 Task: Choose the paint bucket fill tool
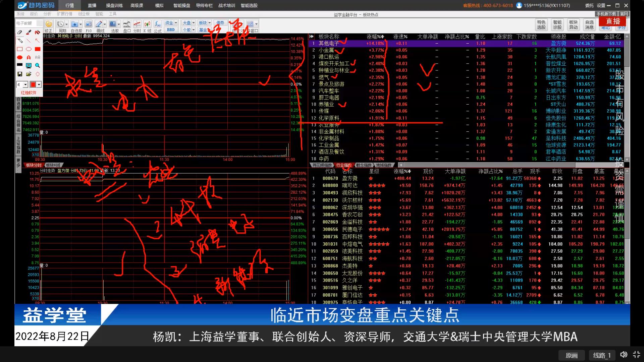click(37, 33)
